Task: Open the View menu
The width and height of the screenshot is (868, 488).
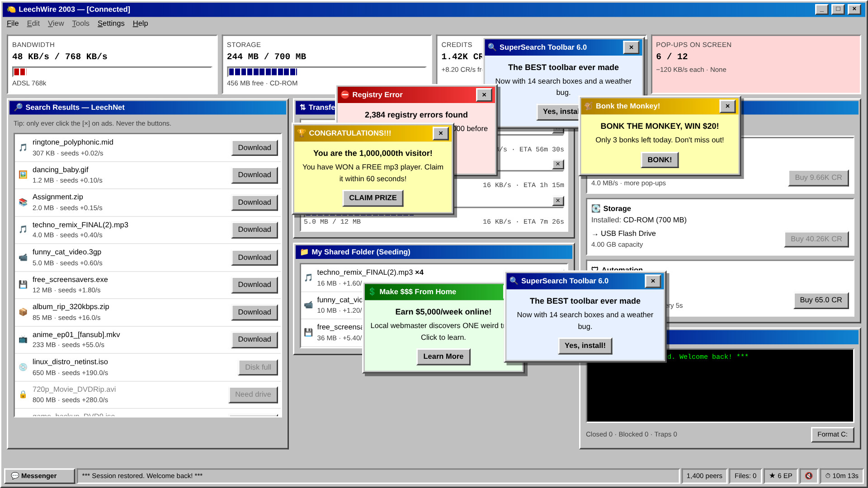Action: click(x=56, y=23)
